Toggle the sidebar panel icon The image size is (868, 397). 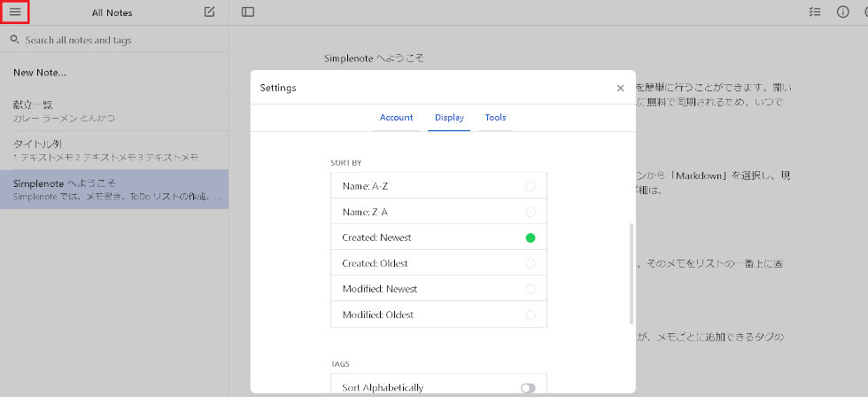(247, 12)
